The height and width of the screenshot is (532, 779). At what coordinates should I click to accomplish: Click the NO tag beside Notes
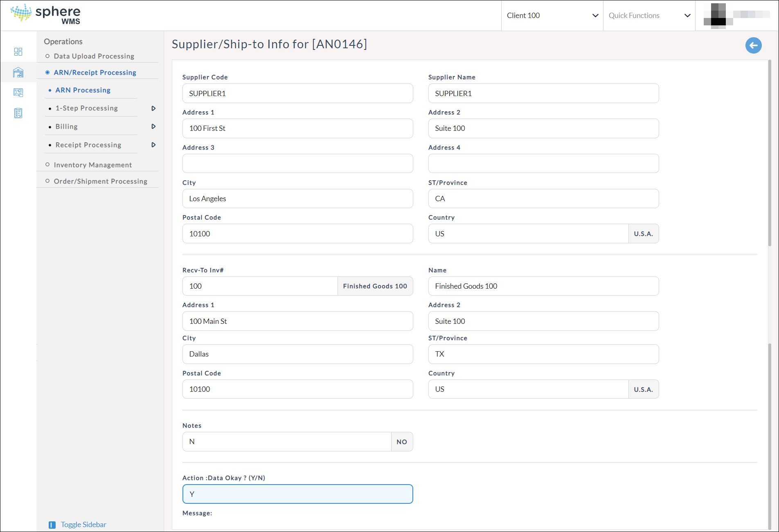(x=402, y=442)
